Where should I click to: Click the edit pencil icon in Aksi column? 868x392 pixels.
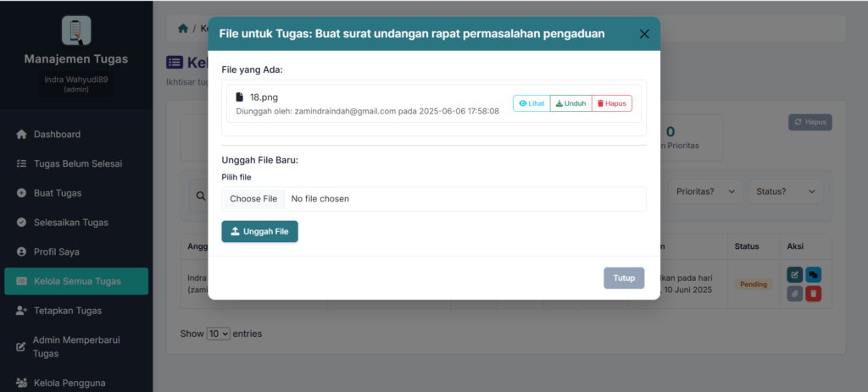pyautogui.click(x=794, y=274)
